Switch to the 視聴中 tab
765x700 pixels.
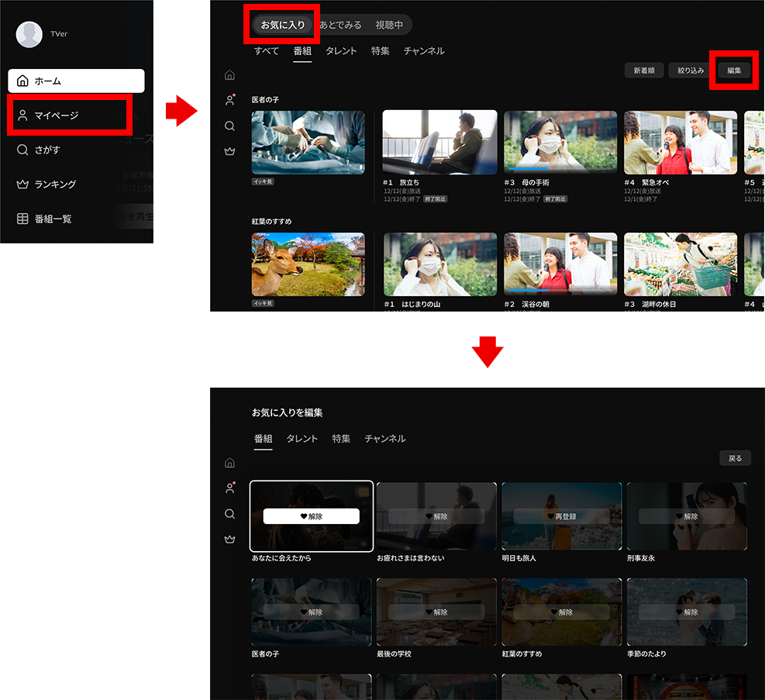[x=389, y=25]
